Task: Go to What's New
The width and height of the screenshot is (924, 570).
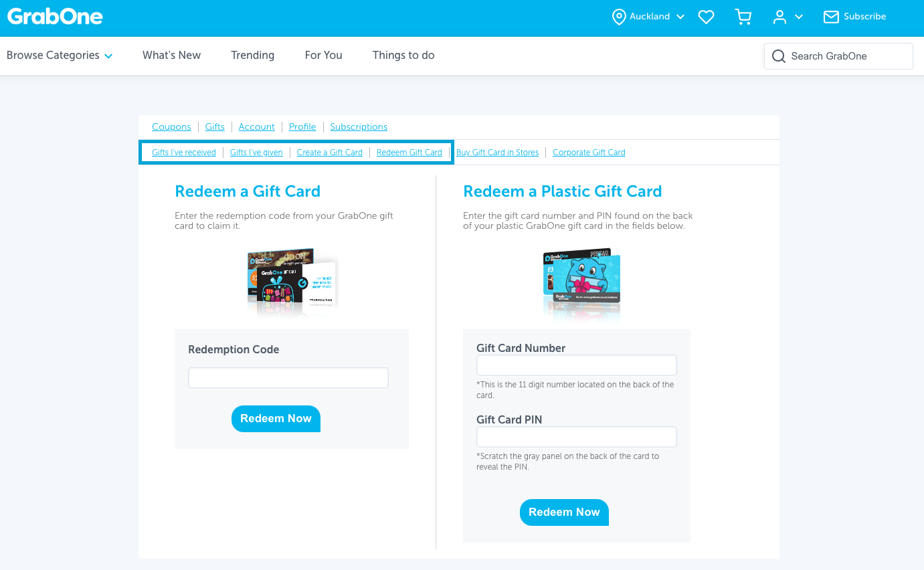Action: [x=171, y=56]
